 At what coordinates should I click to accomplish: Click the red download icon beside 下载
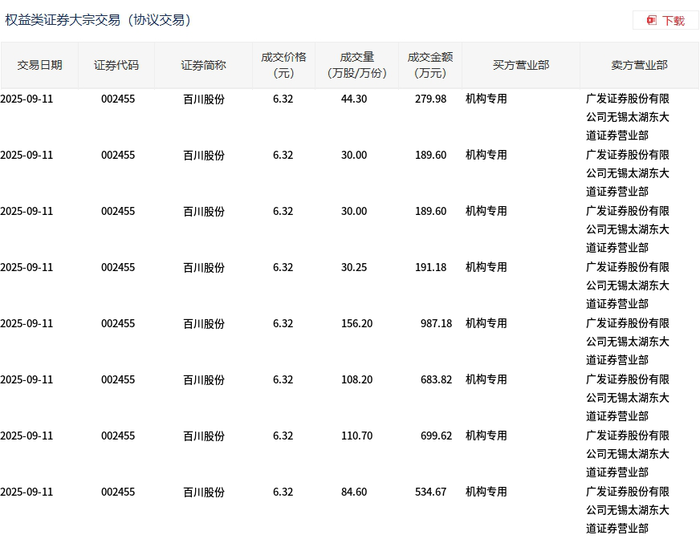click(x=651, y=21)
